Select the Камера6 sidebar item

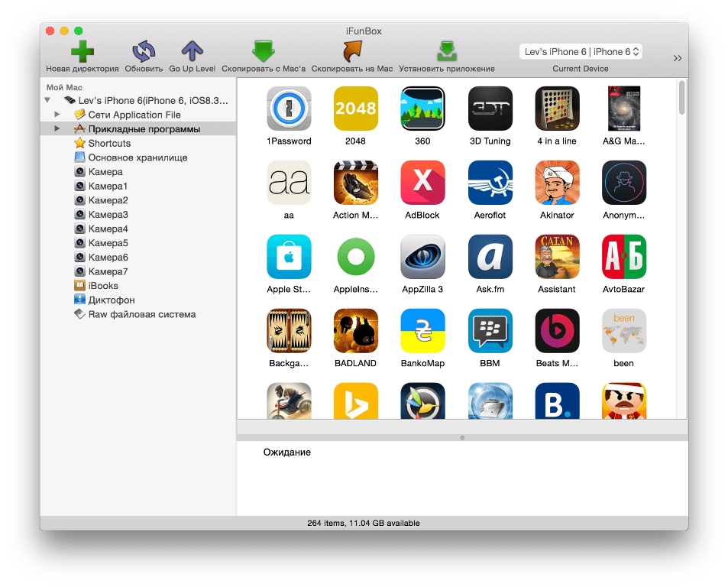pos(101,258)
